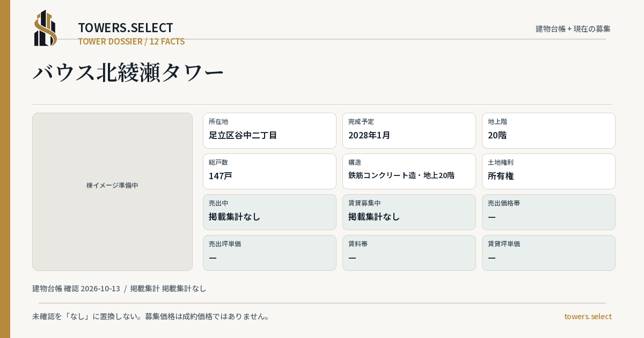Select the 賃貸募集中 card showing 掲載集計なし
This screenshot has width=644, height=338.
(x=409, y=212)
